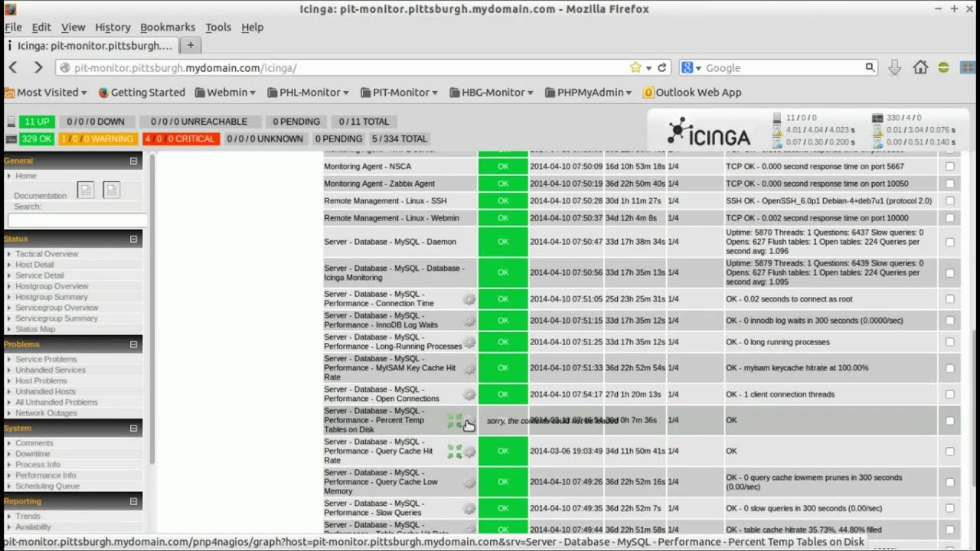Click the browser Forward arrow
980x551 pixels.
click(x=38, y=67)
